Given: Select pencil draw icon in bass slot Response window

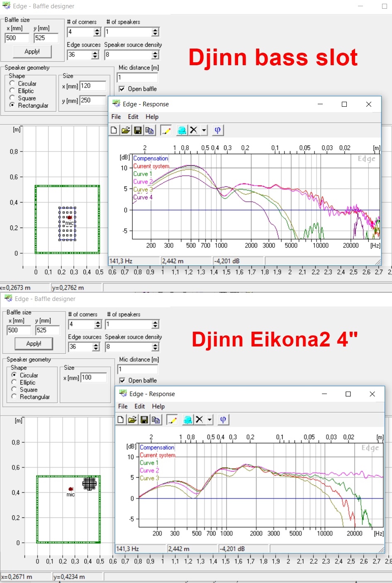Looking at the screenshot, I should click(x=166, y=130).
